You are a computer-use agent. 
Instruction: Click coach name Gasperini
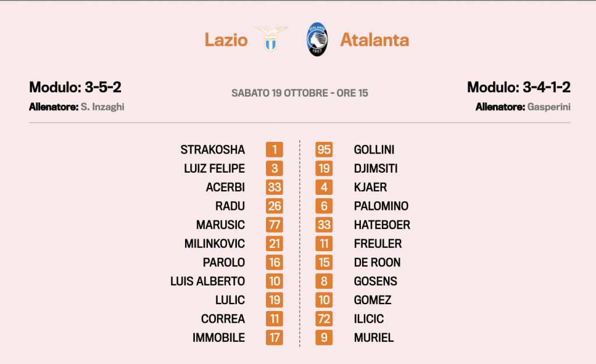pos(549,107)
